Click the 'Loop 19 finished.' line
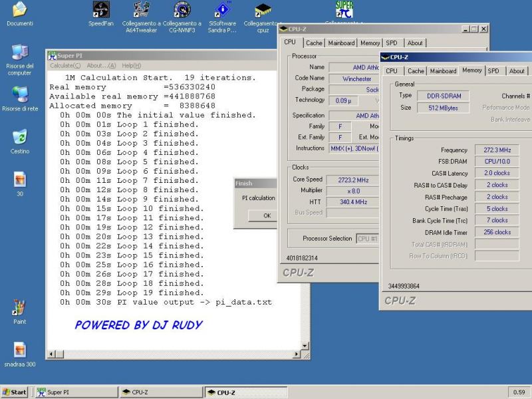Image resolution: width=532 pixels, height=399 pixels. (132, 293)
